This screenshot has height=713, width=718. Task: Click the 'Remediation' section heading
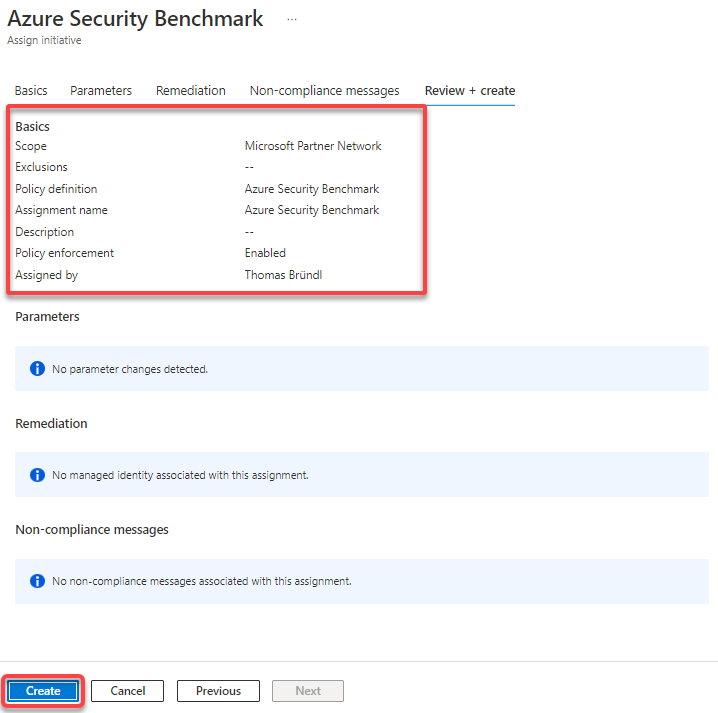(51, 424)
